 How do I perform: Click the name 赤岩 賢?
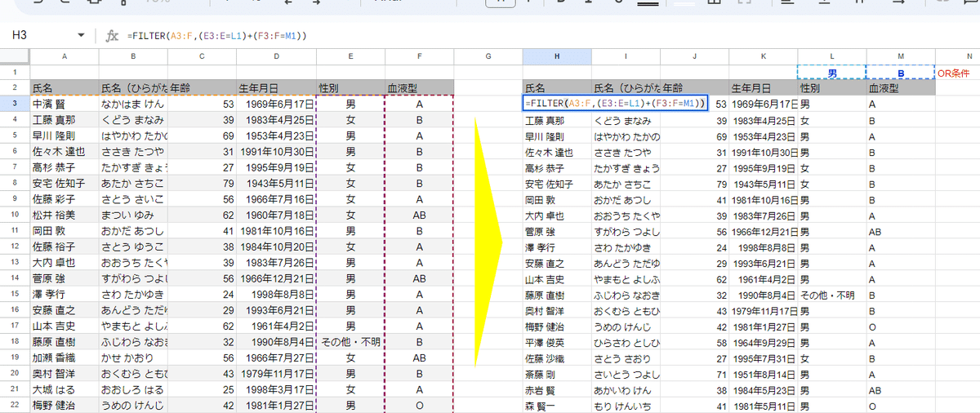[x=541, y=389]
